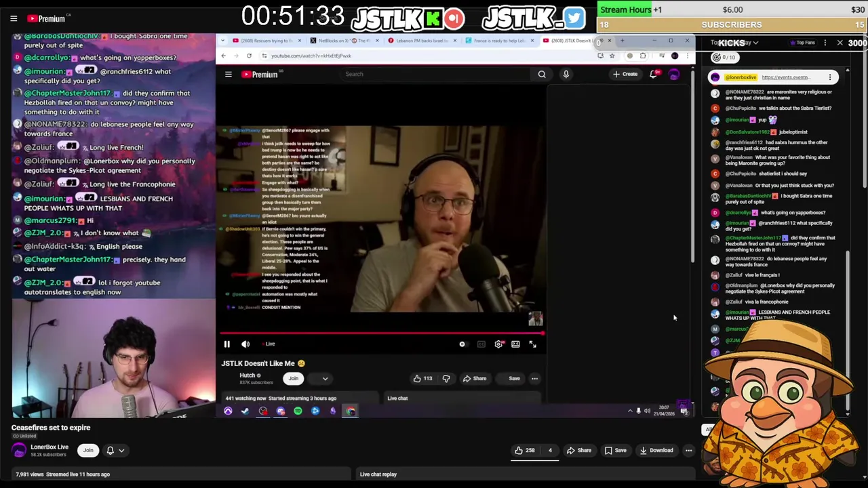Open LonerBox Live channel avatar
The height and width of the screenshot is (488, 868).
(x=19, y=450)
